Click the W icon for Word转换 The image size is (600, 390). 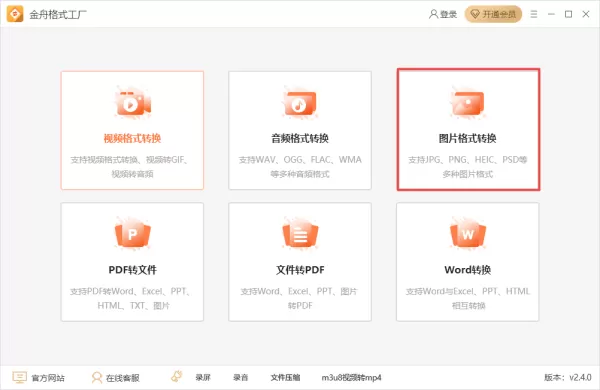(468, 234)
